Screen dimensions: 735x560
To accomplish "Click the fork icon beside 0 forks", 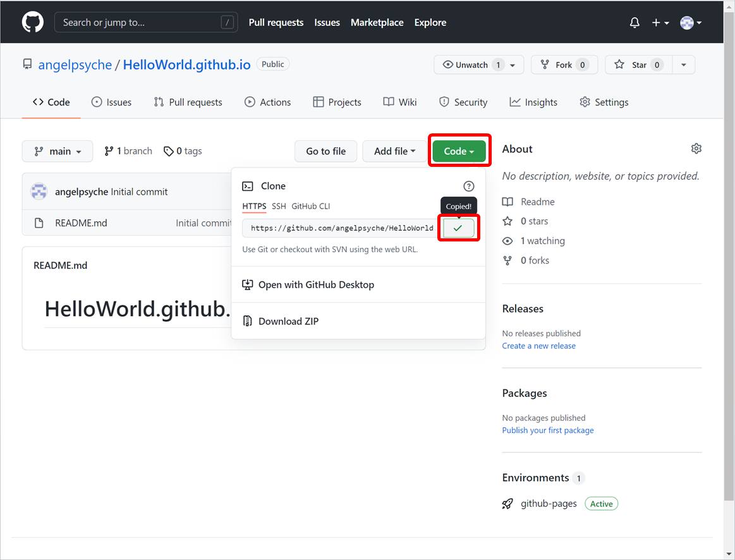I will click(x=507, y=260).
